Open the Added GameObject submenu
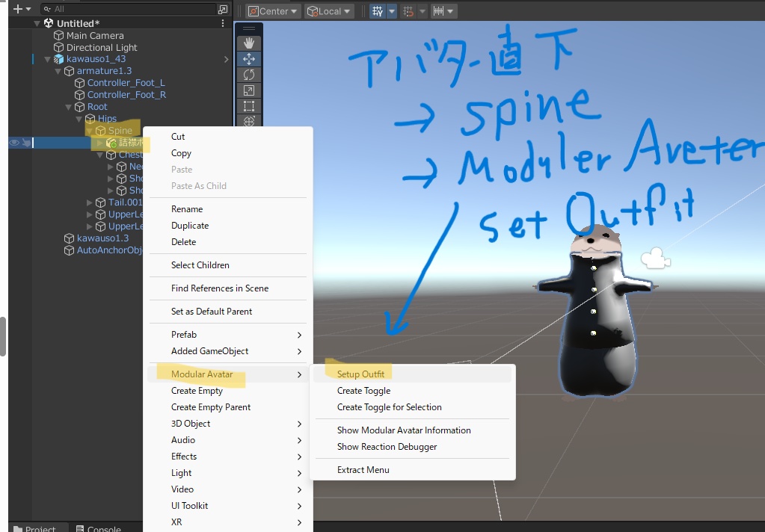Viewport: 765px width, 532px height. [x=228, y=351]
